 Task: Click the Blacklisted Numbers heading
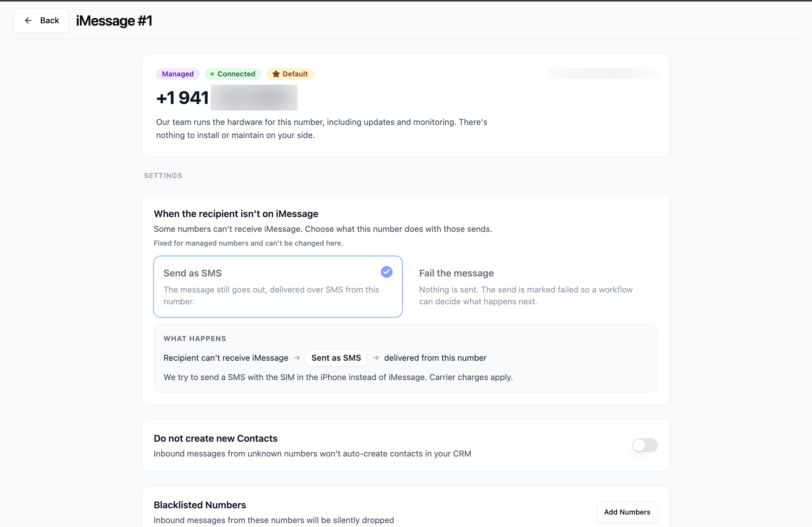click(200, 505)
